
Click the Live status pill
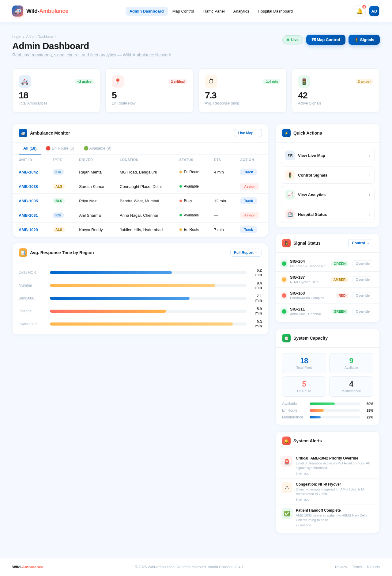pos(293,40)
